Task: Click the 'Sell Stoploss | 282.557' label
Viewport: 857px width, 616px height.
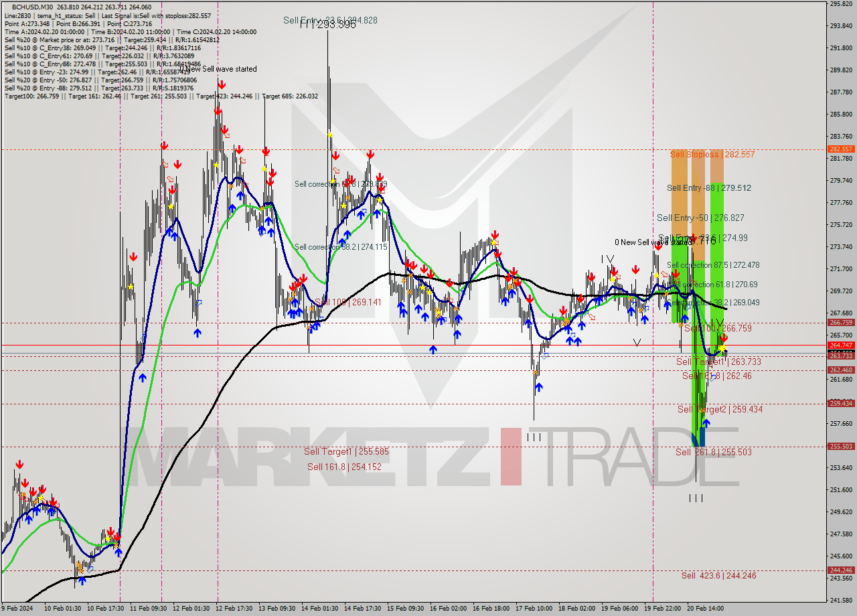Action: click(x=712, y=155)
